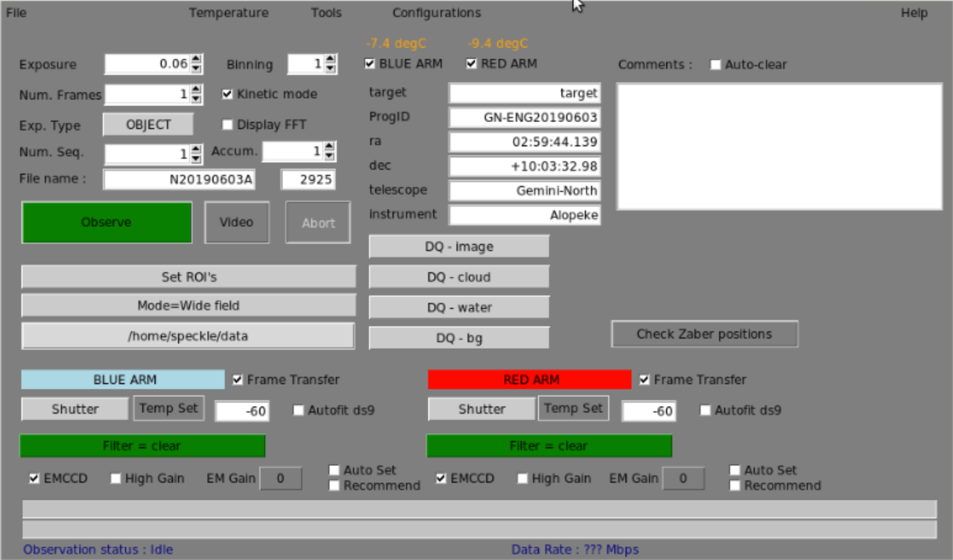This screenshot has height=560, width=953.
Task: Enable Display FFT checkbox
Action: [227, 124]
